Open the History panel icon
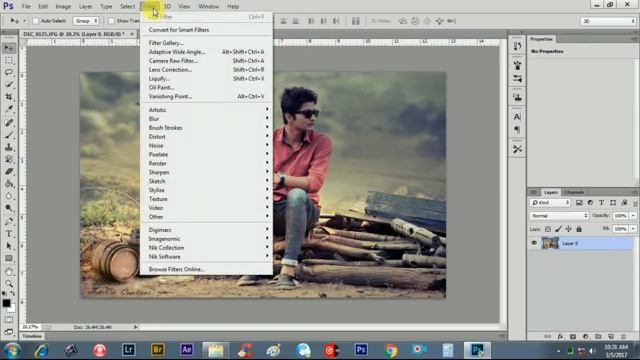This screenshot has width=640, height=360. [x=517, y=46]
